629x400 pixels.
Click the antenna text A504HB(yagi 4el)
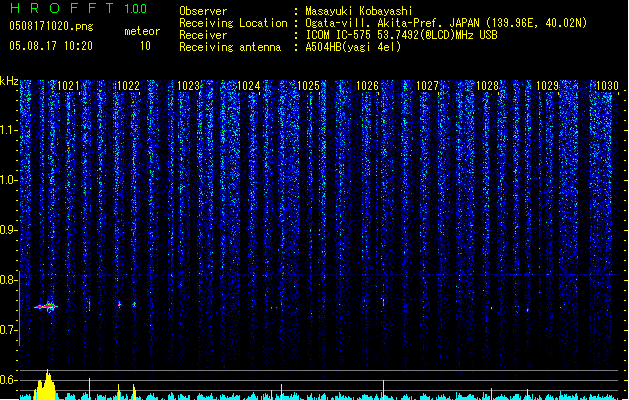pos(353,47)
